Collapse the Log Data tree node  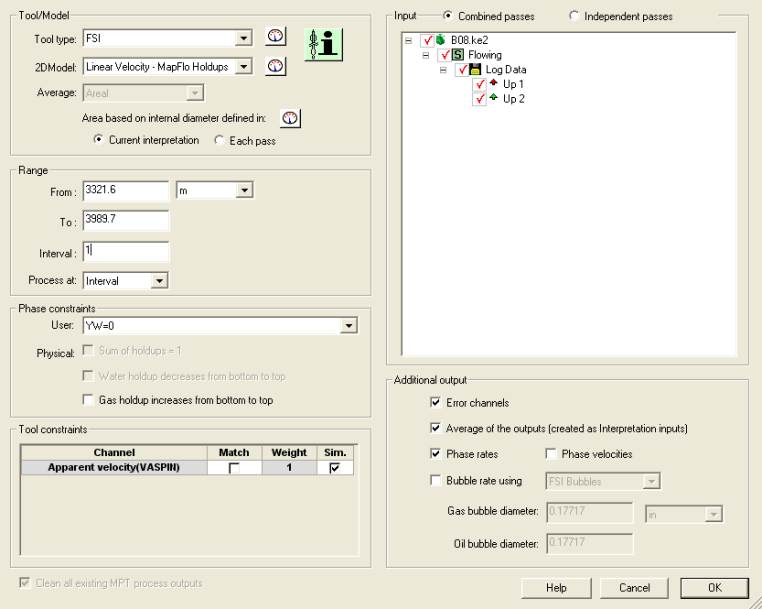(443, 70)
